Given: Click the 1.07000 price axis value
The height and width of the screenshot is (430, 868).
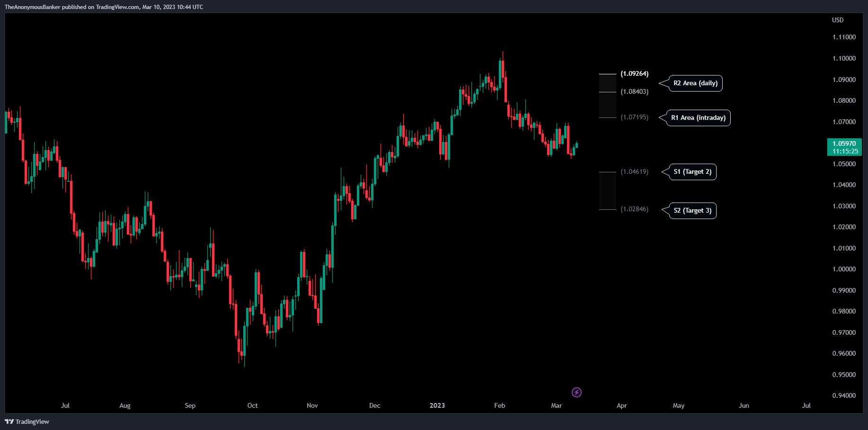Looking at the screenshot, I should pos(844,122).
